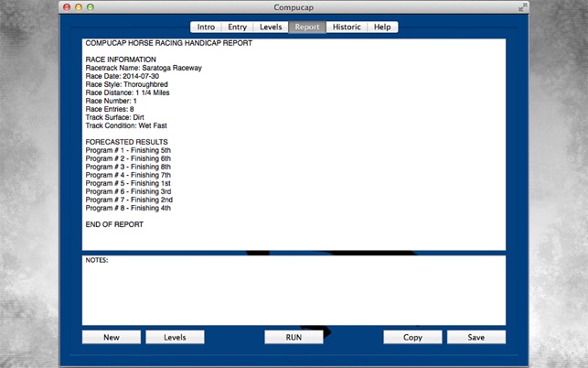Screen dimensions: 588x368
Task: Click inside the NOTES text area
Action: [294, 290]
